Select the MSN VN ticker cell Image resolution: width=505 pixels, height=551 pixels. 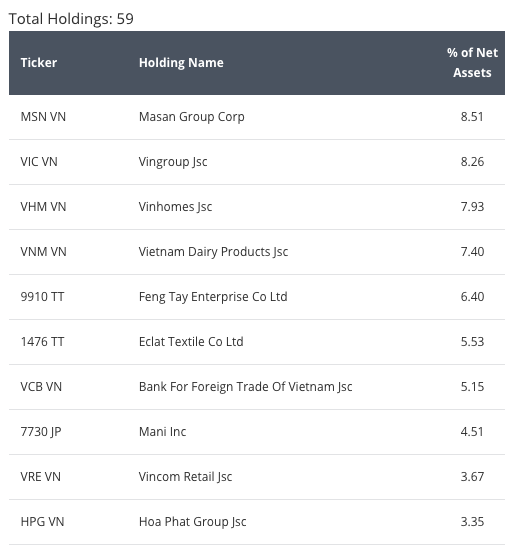(x=43, y=117)
